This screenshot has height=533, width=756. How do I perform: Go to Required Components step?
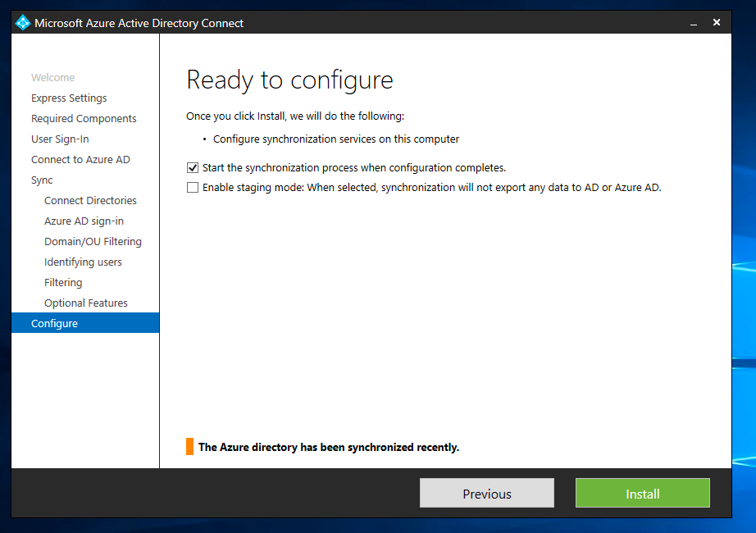pos(84,119)
